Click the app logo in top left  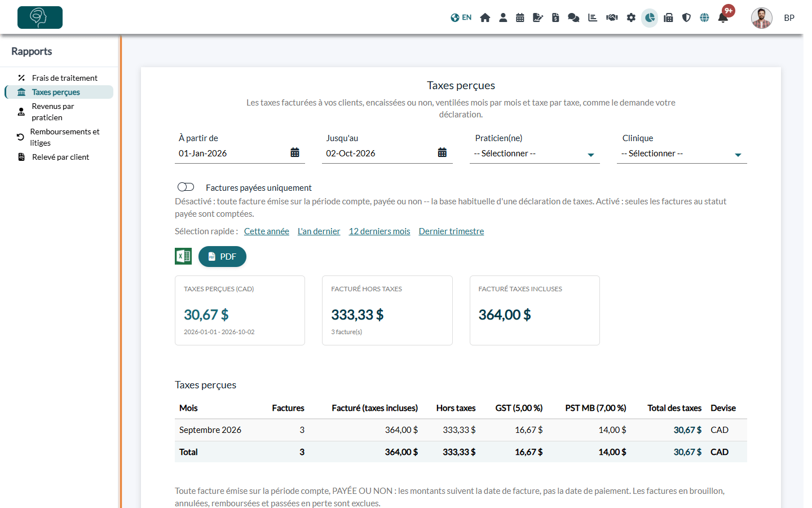point(40,17)
